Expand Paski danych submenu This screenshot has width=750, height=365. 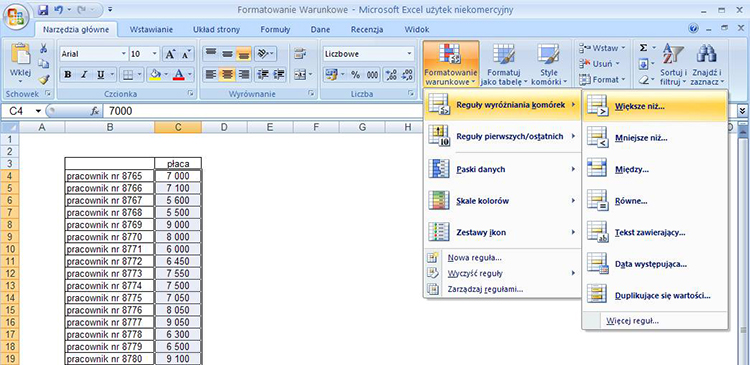(502, 169)
